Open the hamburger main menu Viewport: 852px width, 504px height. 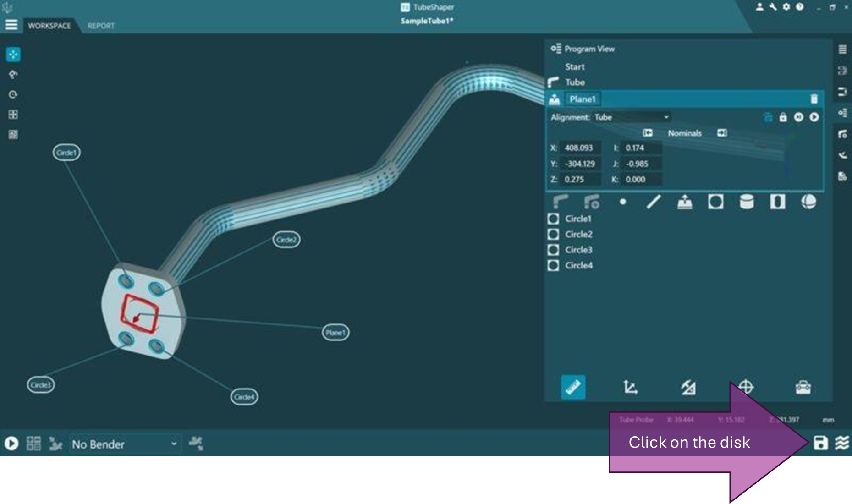click(x=11, y=25)
